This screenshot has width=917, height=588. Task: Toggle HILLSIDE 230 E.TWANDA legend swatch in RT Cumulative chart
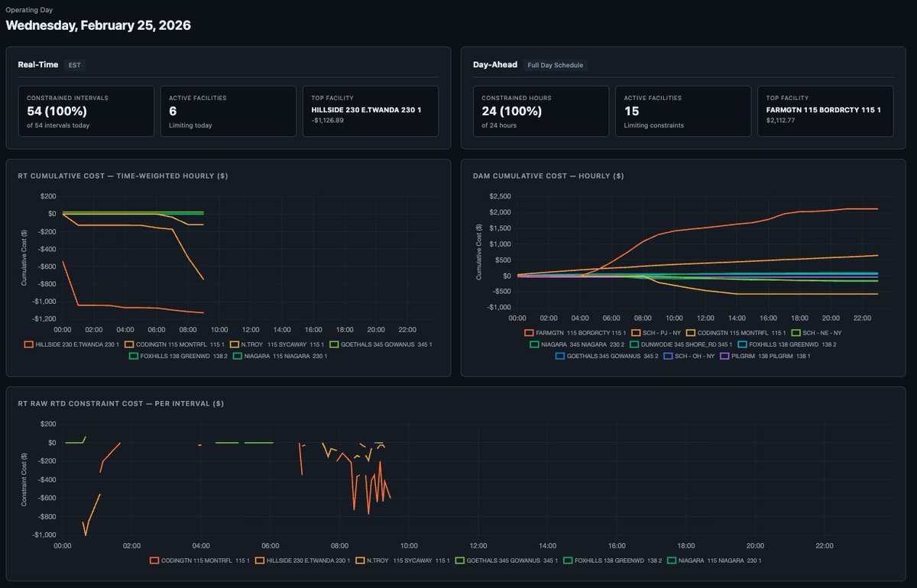[x=30, y=344]
